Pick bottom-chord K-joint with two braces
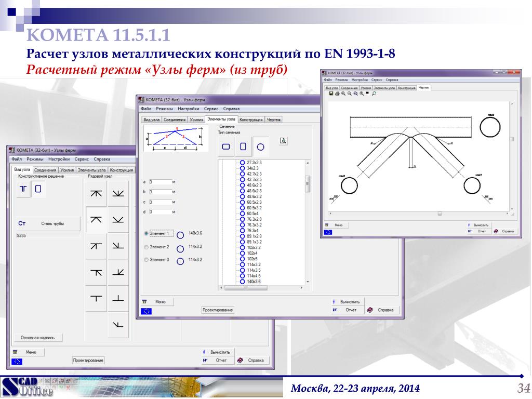Viewport: 532px width, 399px height. tap(118, 220)
